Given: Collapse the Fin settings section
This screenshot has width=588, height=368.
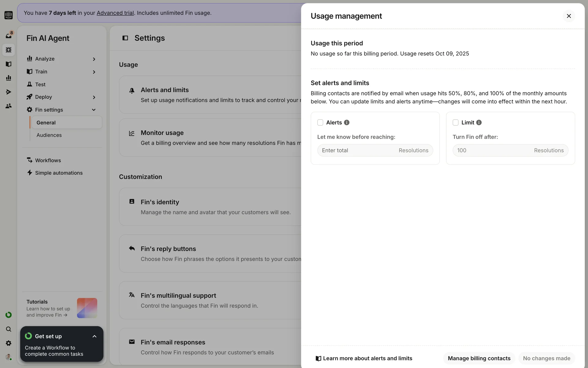Looking at the screenshot, I should pyautogui.click(x=94, y=110).
